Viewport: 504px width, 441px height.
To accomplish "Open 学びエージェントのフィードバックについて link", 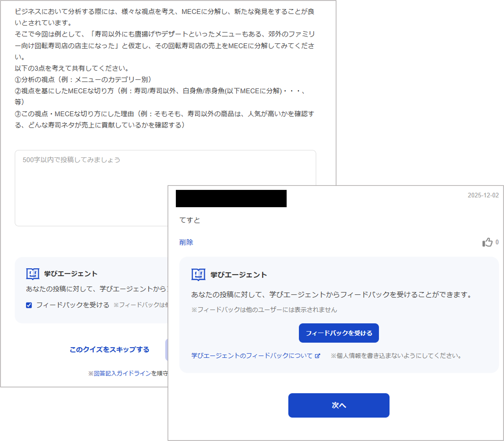I will [252, 356].
